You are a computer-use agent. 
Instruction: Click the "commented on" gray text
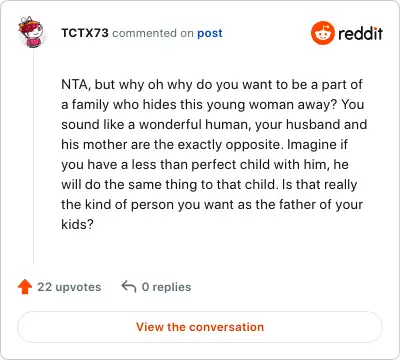153,33
